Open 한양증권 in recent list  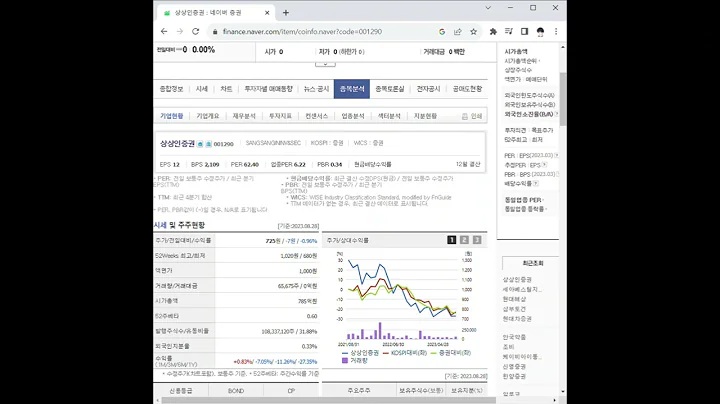514,376
